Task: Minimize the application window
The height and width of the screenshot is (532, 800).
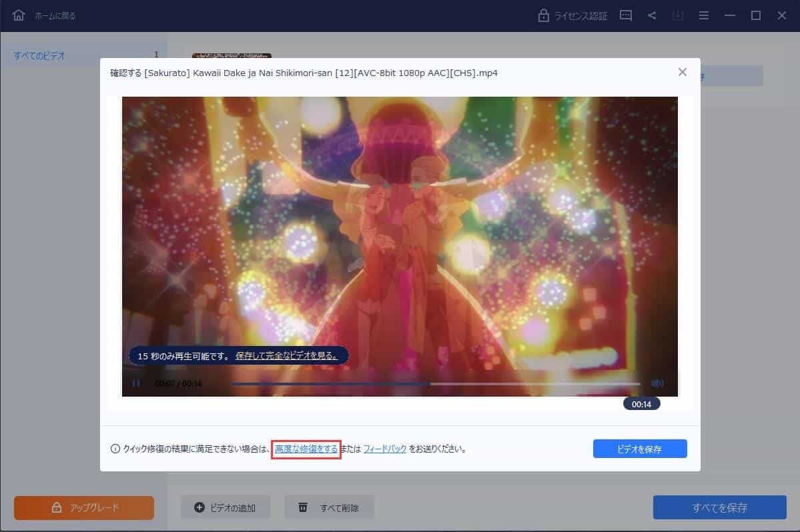Action: pos(729,16)
